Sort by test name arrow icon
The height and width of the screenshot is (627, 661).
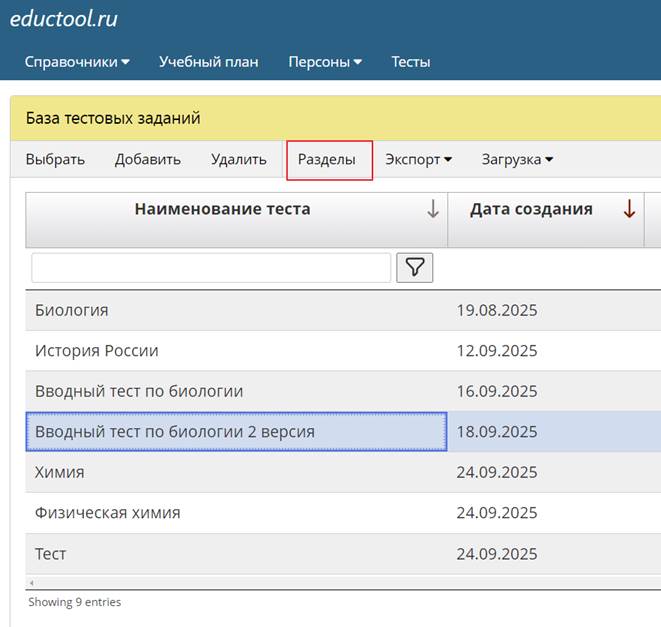[x=432, y=210]
